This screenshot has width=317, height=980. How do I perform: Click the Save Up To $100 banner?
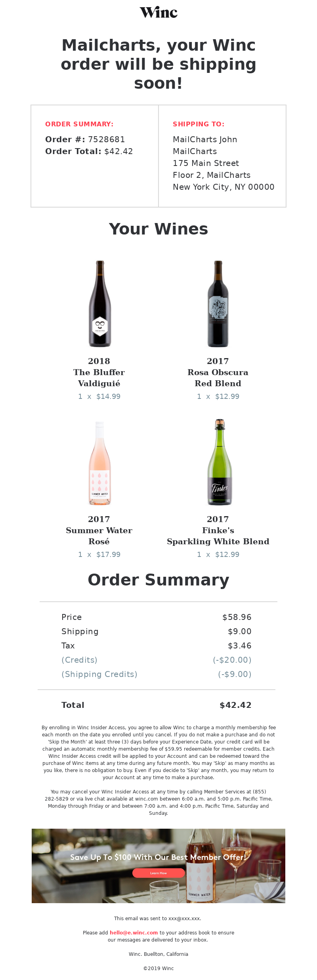pyautogui.click(x=158, y=866)
